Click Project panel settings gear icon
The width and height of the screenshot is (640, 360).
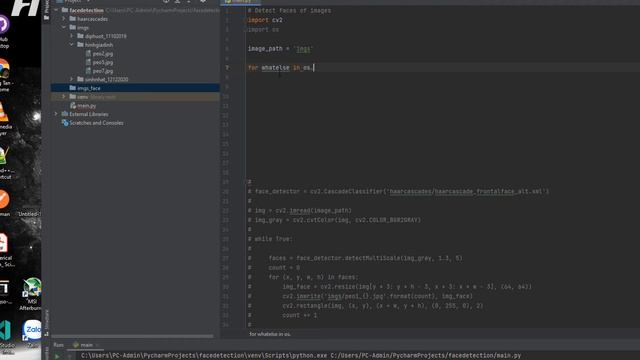pyautogui.click(x=202, y=1)
